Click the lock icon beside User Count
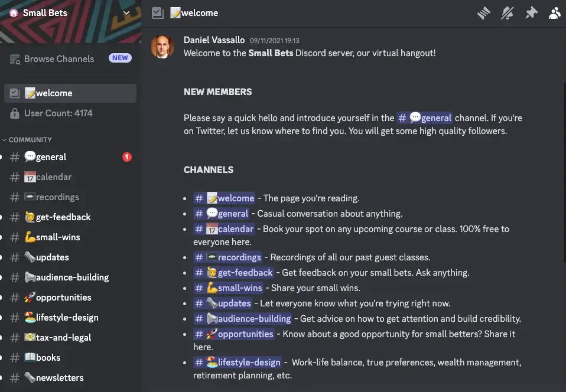 pyautogui.click(x=14, y=113)
